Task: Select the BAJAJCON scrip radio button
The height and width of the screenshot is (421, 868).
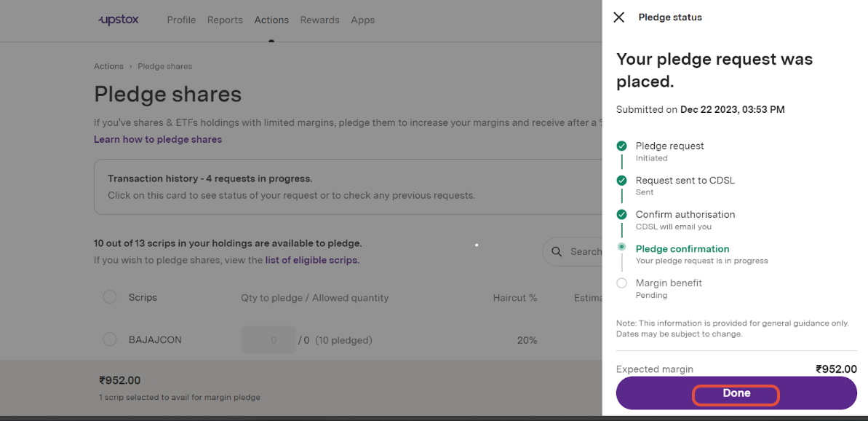Action: [110, 339]
